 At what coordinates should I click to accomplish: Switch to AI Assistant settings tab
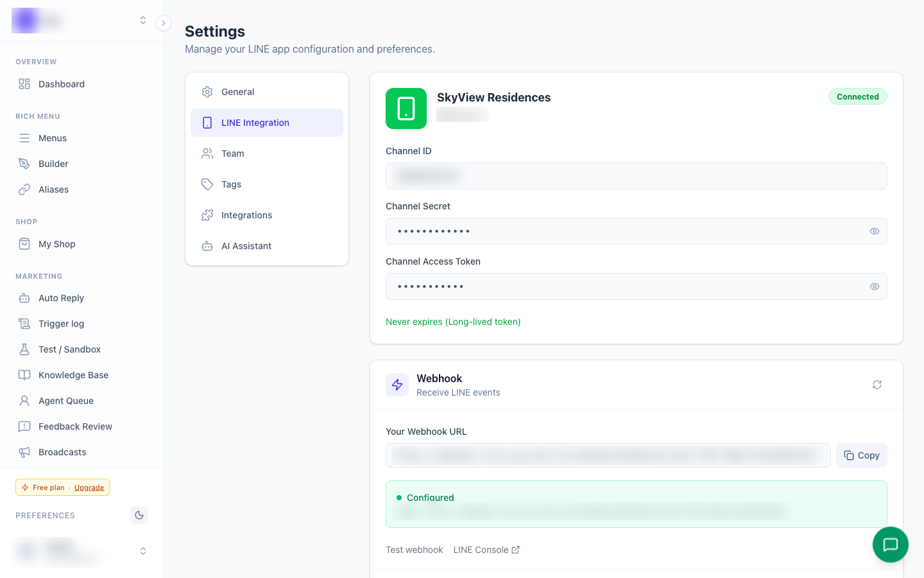[x=267, y=246]
